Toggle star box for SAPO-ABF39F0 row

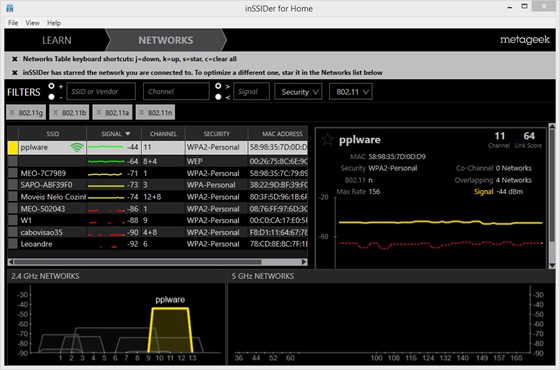point(13,185)
